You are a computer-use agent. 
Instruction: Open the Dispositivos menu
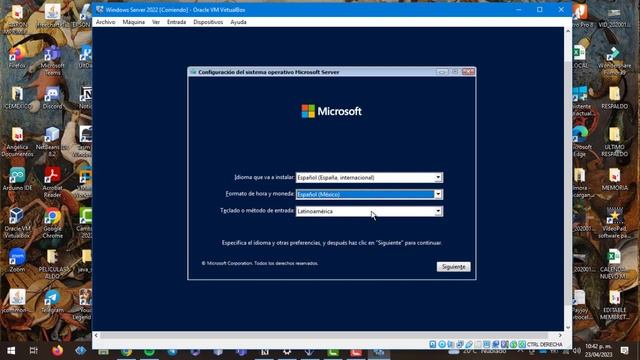point(208,22)
